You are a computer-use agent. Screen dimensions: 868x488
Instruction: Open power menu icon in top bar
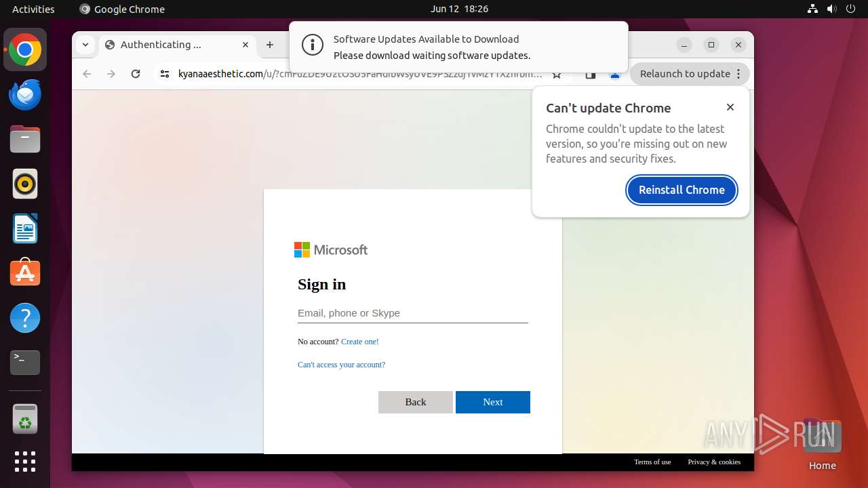tap(851, 9)
